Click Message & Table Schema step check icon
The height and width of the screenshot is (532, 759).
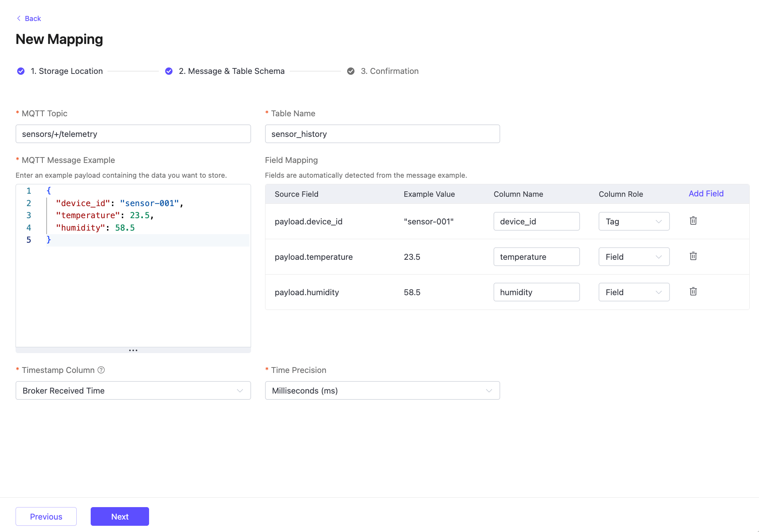click(x=169, y=71)
